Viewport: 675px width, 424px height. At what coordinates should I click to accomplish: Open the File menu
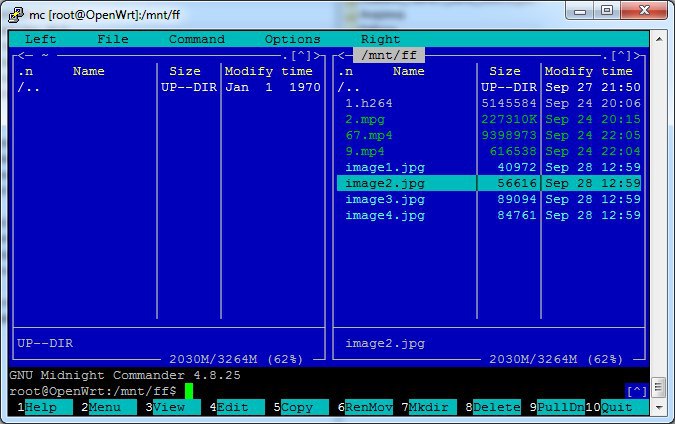point(113,39)
